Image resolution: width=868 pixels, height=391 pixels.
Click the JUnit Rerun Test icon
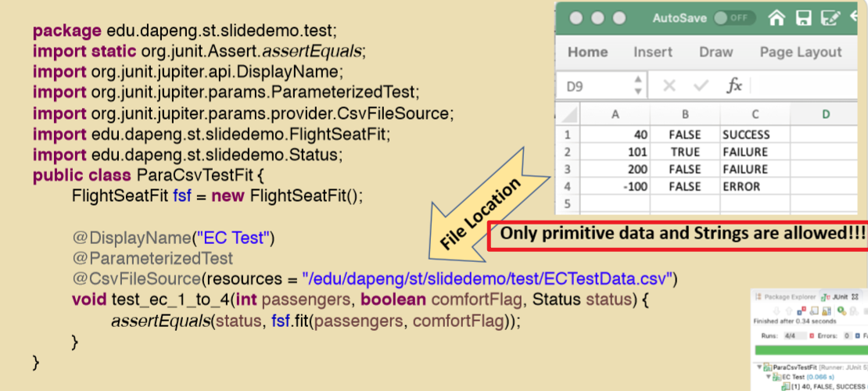[x=841, y=310]
